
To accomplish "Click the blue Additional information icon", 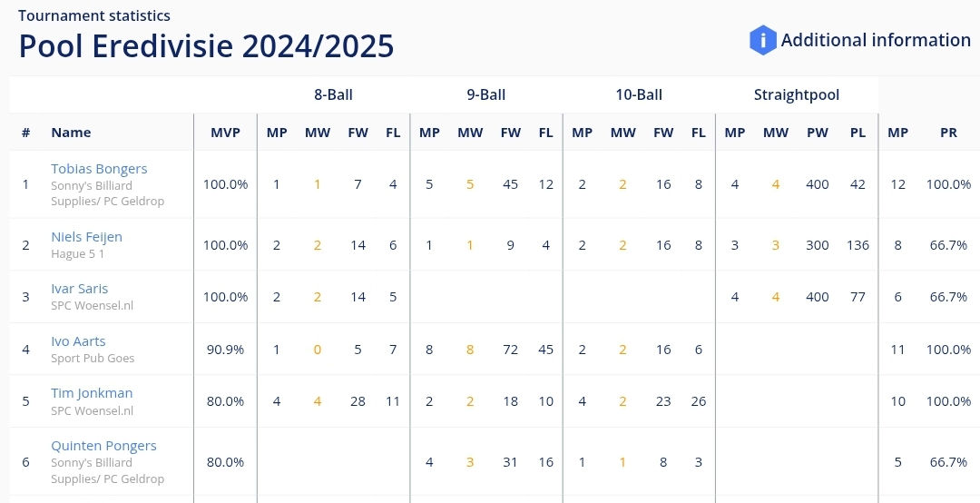I will [x=762, y=40].
